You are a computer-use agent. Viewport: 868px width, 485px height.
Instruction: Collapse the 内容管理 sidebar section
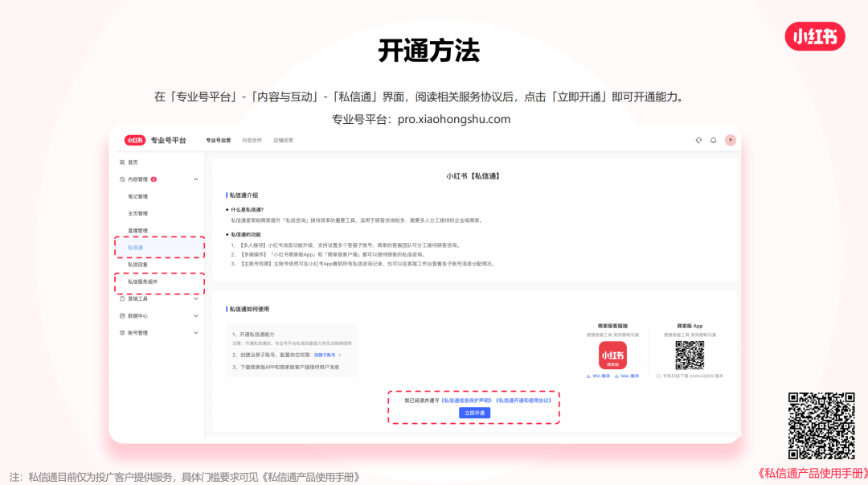click(195, 179)
